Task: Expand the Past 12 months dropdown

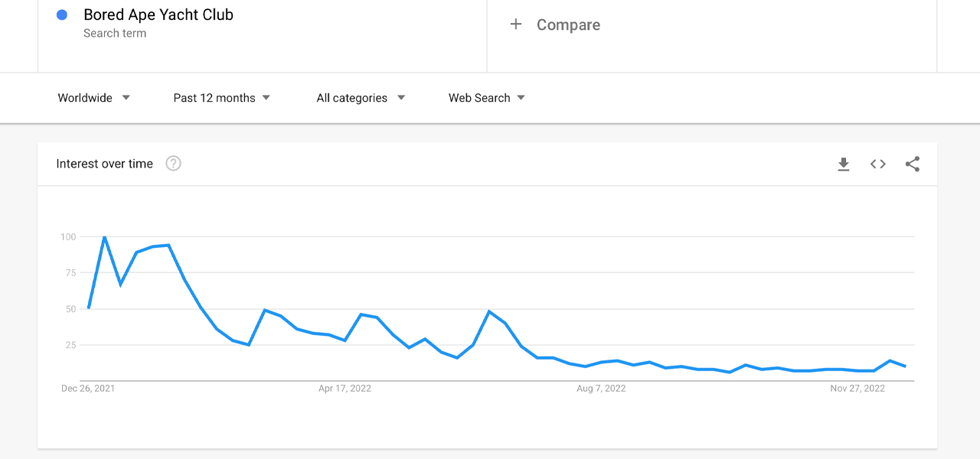Action: point(222,98)
